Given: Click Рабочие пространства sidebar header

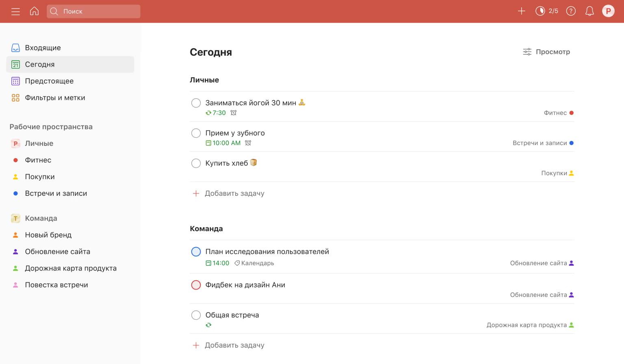Looking at the screenshot, I should pos(51,127).
